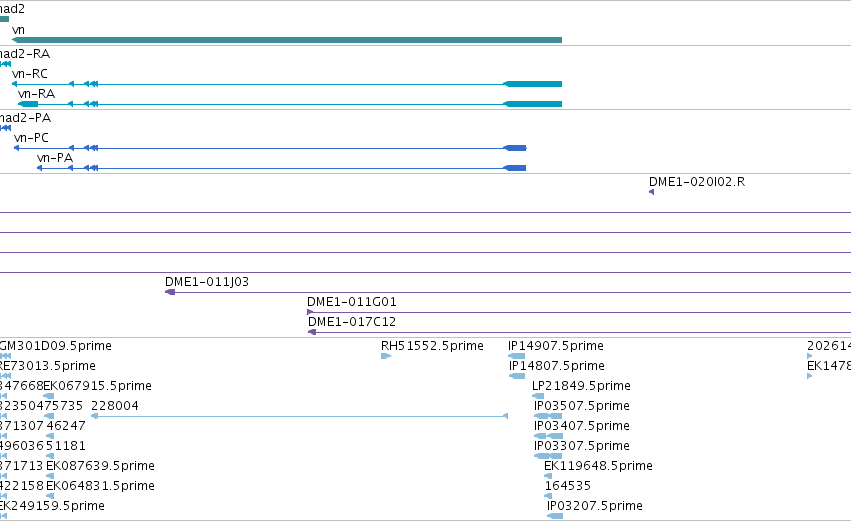
Task: Click the DME1-011G01 start arrow
Action: tap(310, 312)
